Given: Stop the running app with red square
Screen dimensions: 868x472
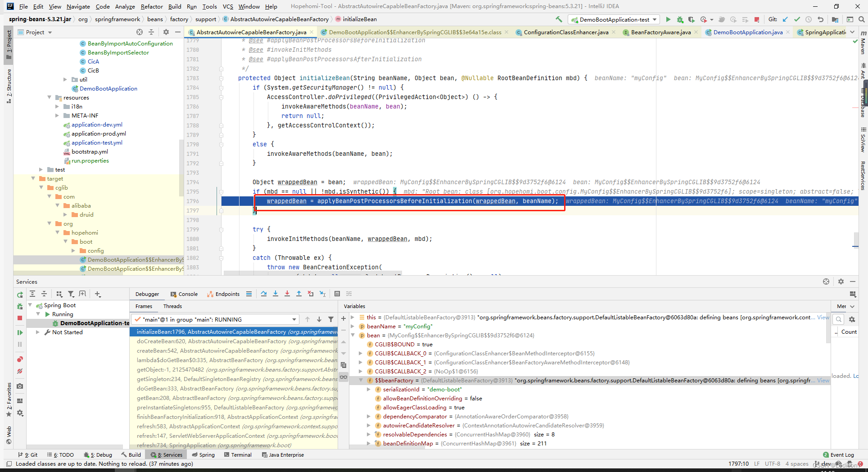Looking at the screenshot, I should point(757,19).
